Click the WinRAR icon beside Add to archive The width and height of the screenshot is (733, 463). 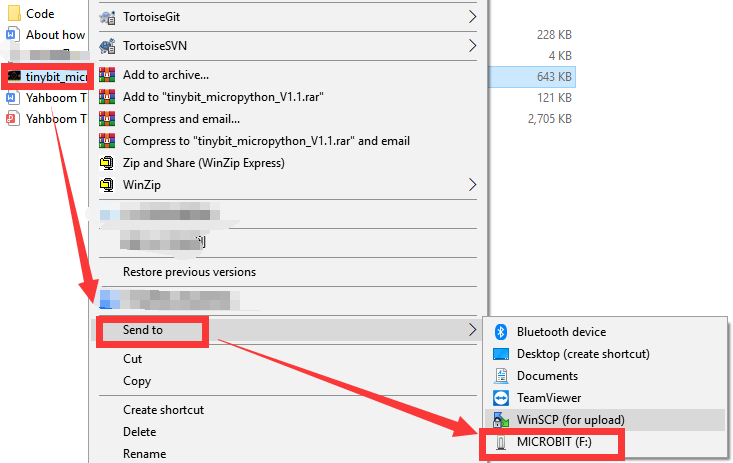107,75
